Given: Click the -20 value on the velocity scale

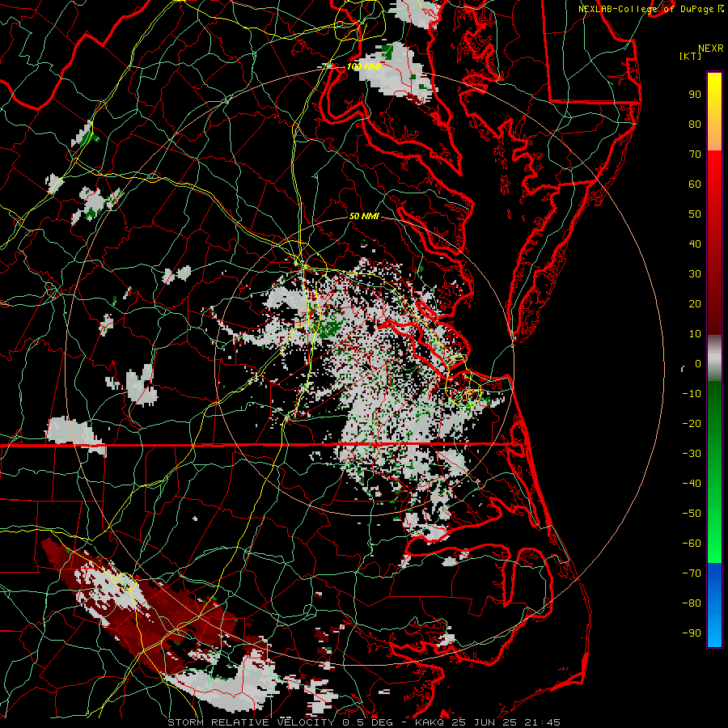Looking at the screenshot, I should coord(692,423).
